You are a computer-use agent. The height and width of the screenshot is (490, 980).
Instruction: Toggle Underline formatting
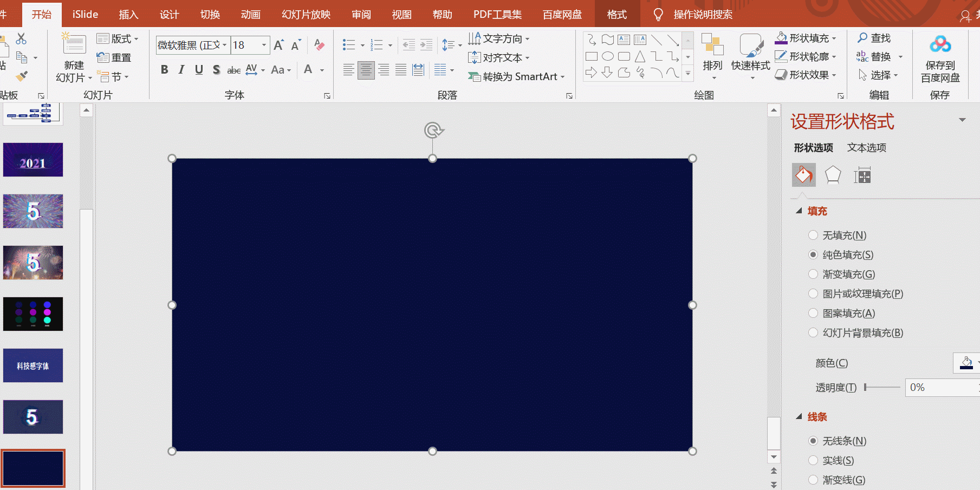point(199,70)
